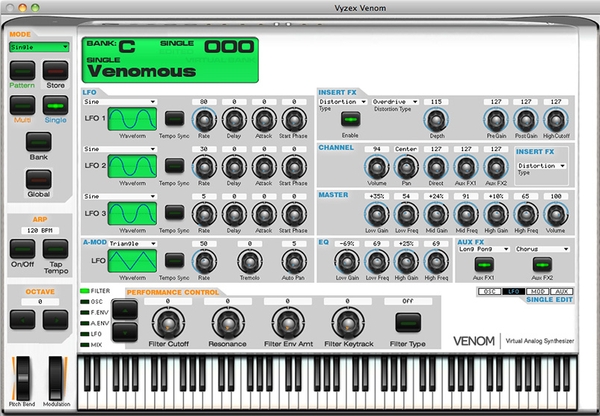Click the A-MOD Auto Pan knob
Screen dimensions: 600x416
coord(294,262)
